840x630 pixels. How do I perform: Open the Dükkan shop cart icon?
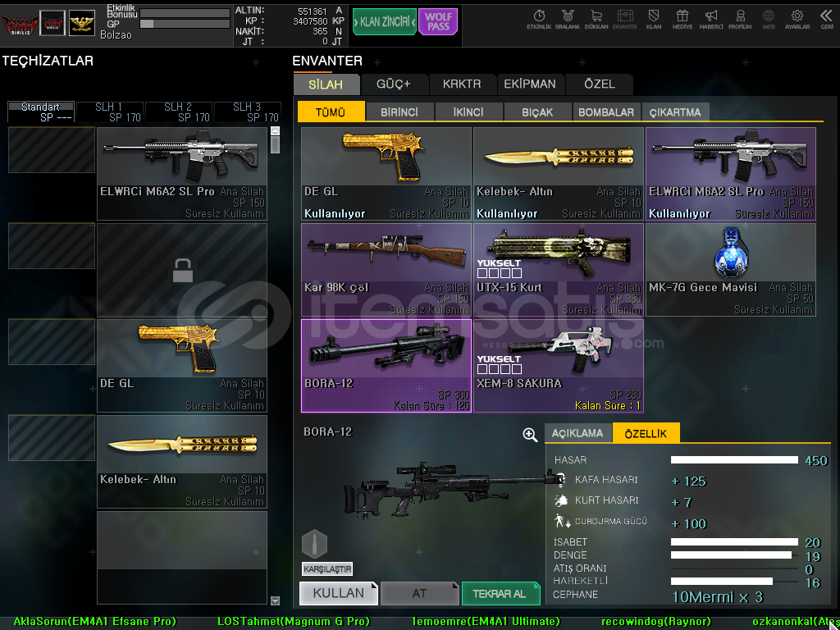click(596, 20)
